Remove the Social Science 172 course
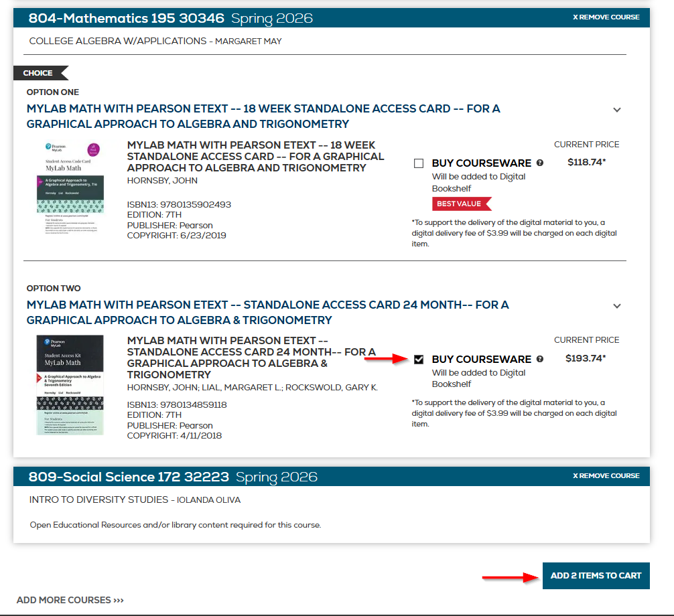This screenshot has height=616, width=674. (x=606, y=476)
